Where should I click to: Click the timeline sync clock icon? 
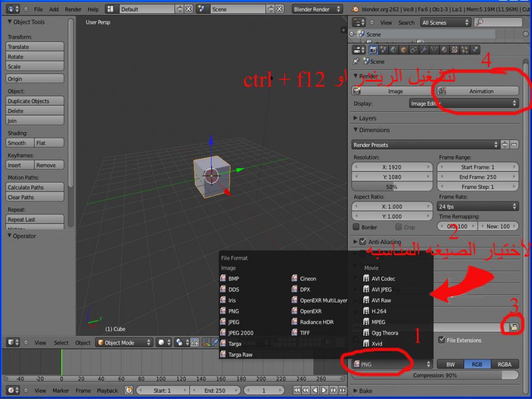click(x=129, y=390)
